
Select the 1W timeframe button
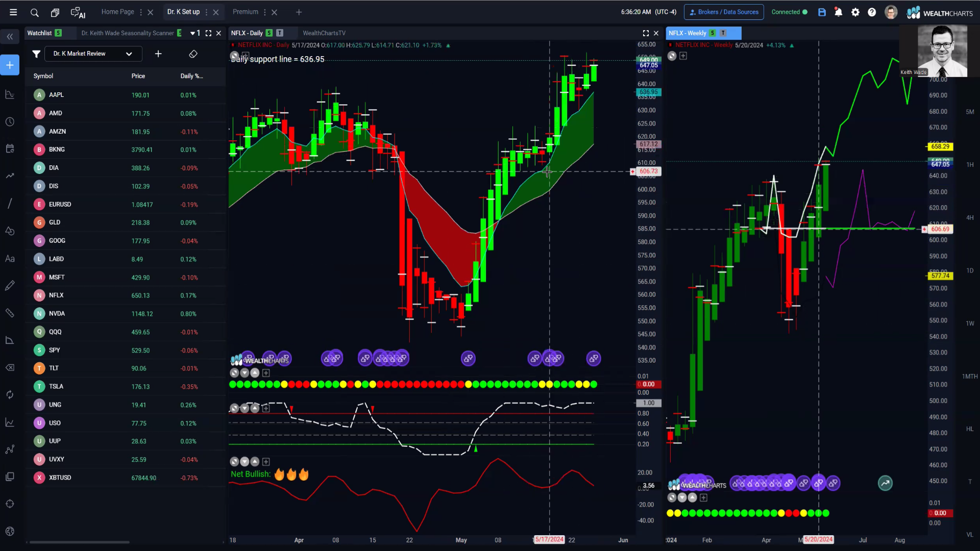970,323
